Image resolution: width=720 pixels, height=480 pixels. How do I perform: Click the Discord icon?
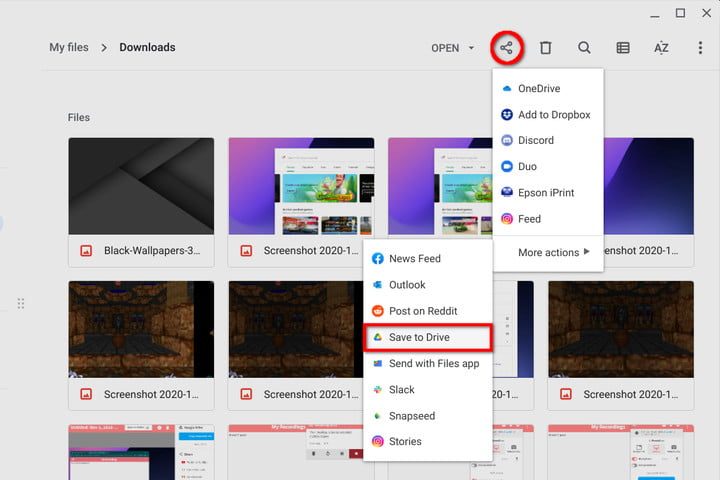[507, 140]
